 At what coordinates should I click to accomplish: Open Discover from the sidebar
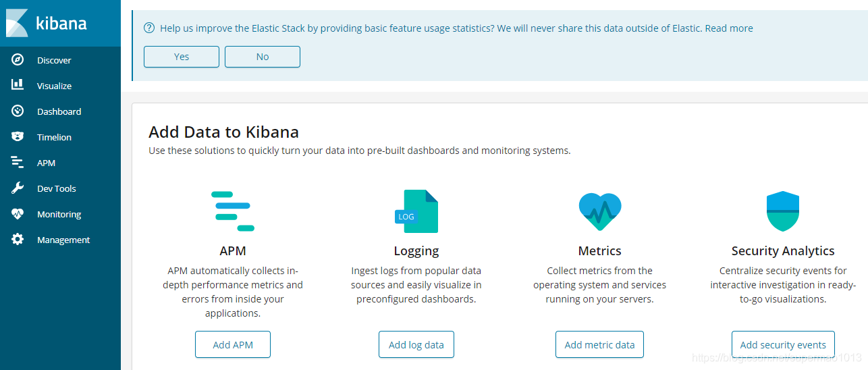54,60
